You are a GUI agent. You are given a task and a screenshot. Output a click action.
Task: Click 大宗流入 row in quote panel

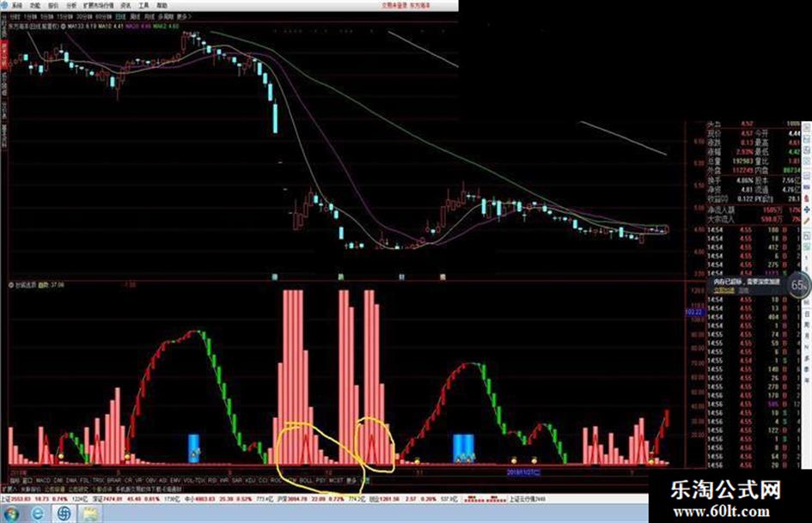[754, 220]
